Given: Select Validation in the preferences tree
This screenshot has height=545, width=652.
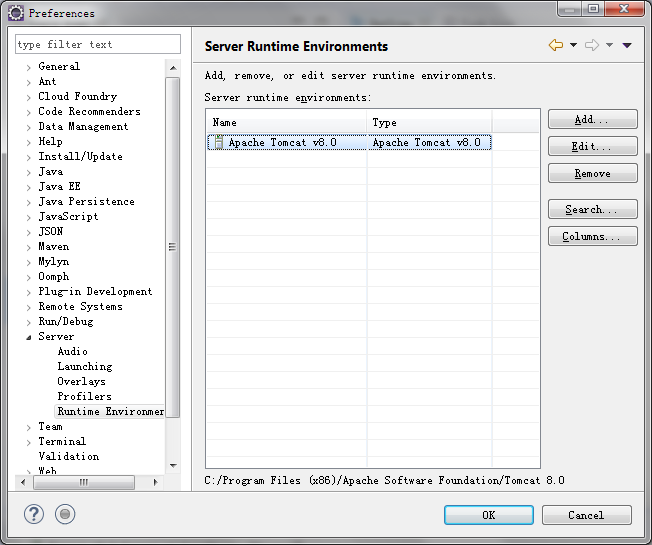Looking at the screenshot, I should [x=69, y=456].
